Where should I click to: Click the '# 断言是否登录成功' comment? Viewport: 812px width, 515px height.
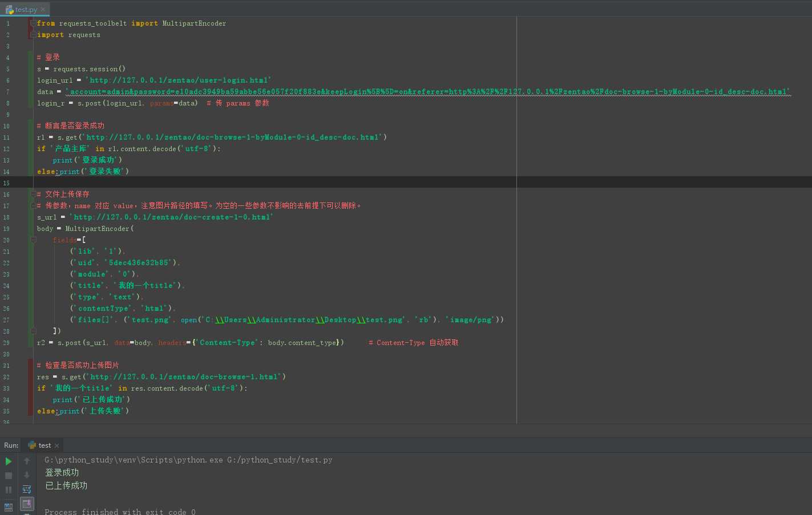71,126
